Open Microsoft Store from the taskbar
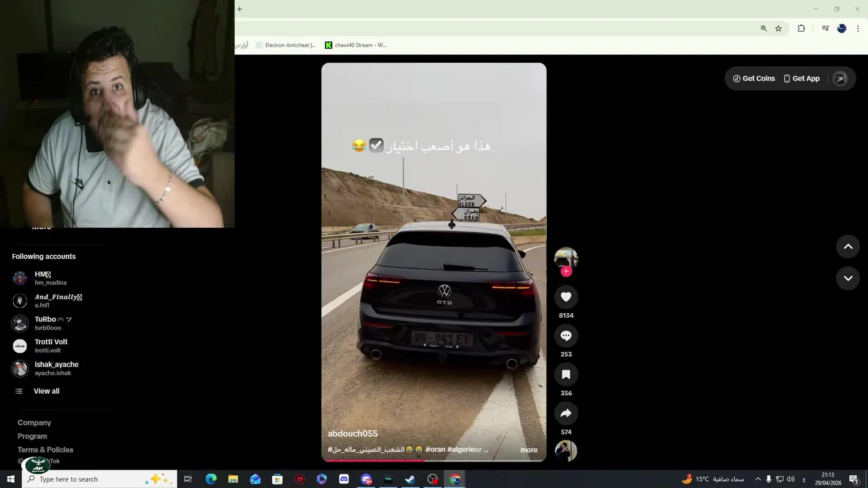 click(277, 479)
